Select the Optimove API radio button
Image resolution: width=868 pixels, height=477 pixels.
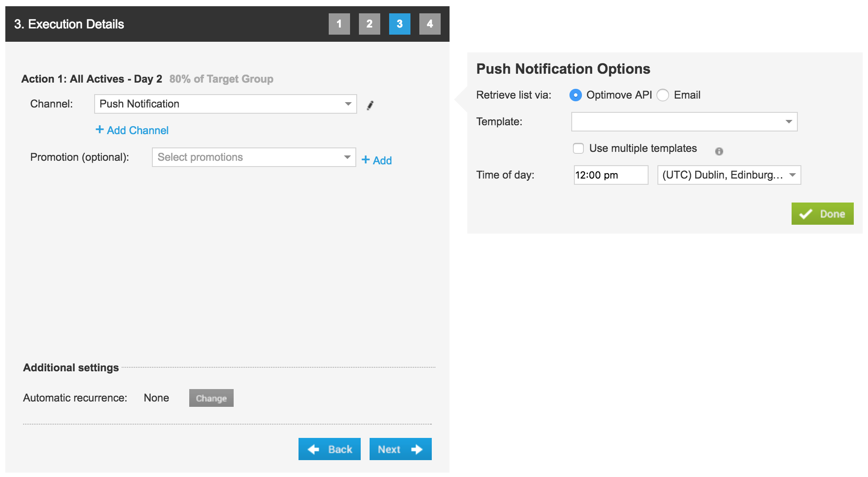pyautogui.click(x=575, y=95)
